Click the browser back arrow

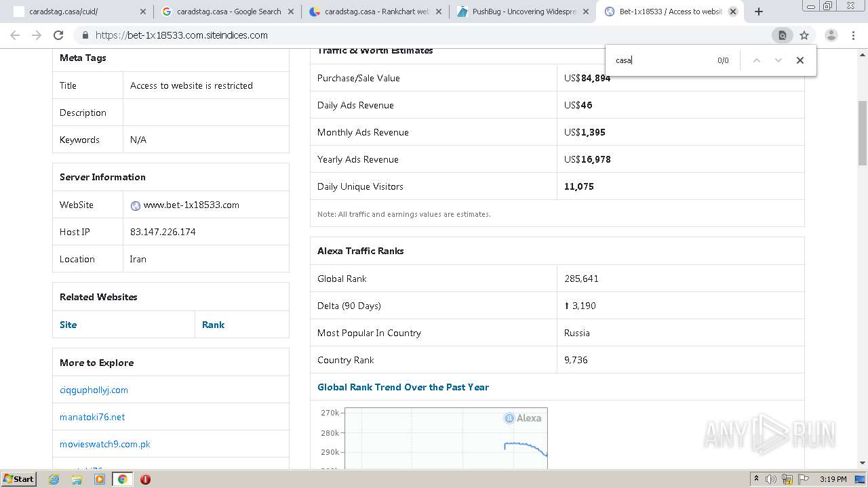(x=15, y=35)
